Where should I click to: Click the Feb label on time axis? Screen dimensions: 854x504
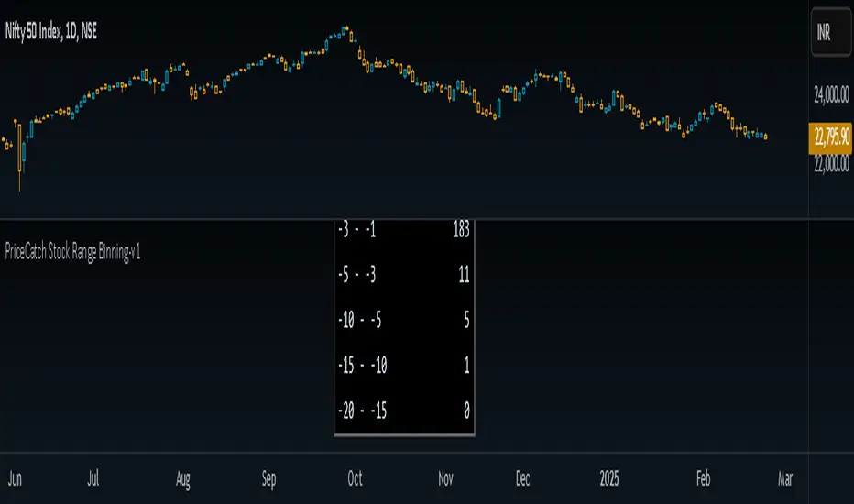click(x=703, y=479)
